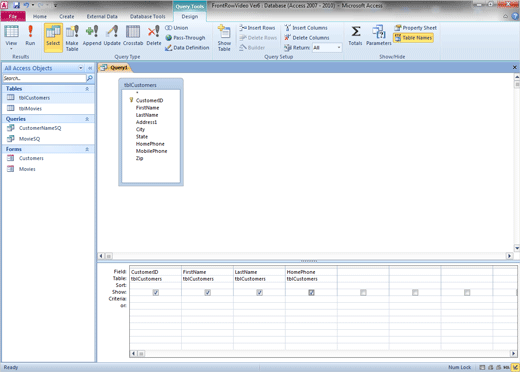
Task: Select the Union query option
Action: coord(177,28)
